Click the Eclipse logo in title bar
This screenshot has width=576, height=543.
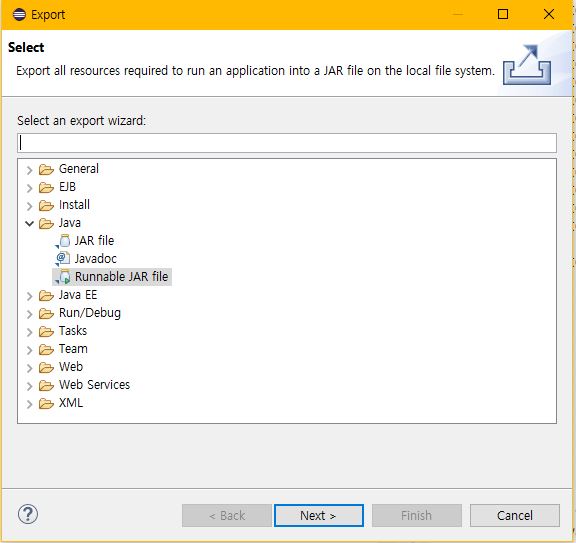point(19,15)
